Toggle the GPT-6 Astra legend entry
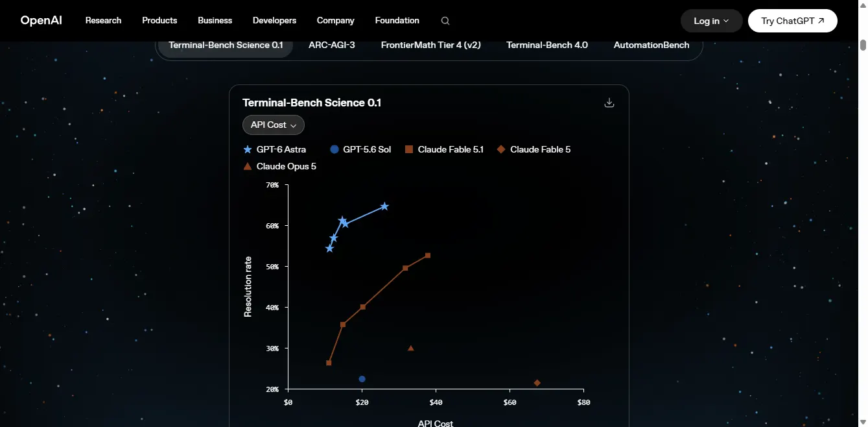This screenshot has height=427, width=868. click(275, 149)
